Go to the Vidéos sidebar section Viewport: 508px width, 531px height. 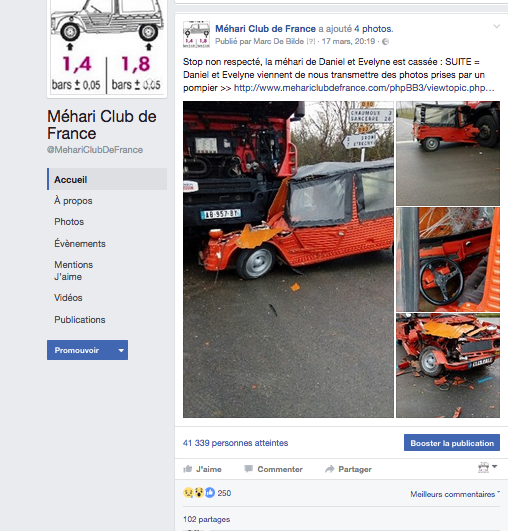point(68,298)
